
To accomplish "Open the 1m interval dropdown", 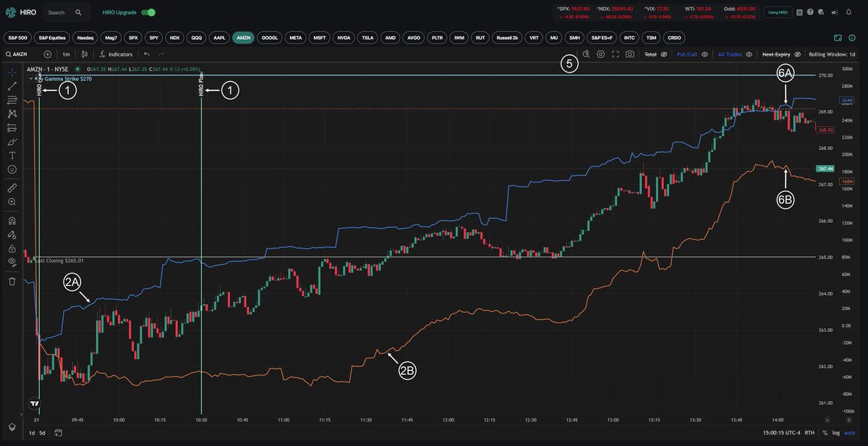I will click(x=66, y=54).
